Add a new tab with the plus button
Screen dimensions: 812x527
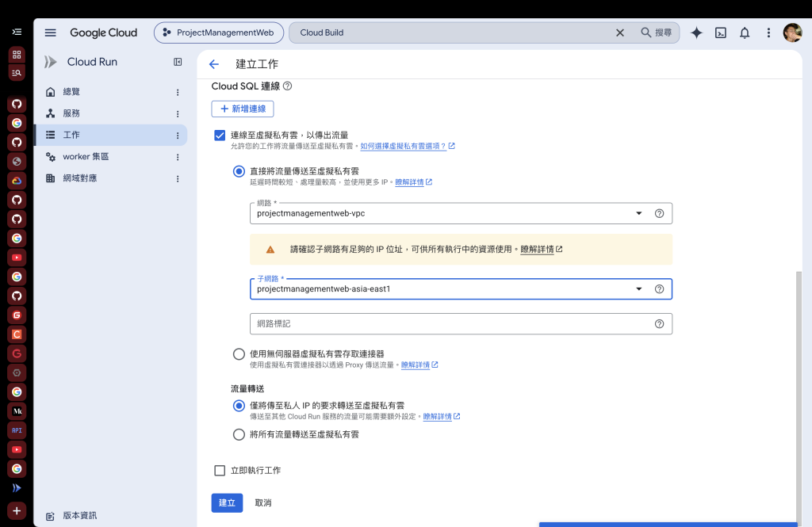pyautogui.click(x=17, y=511)
